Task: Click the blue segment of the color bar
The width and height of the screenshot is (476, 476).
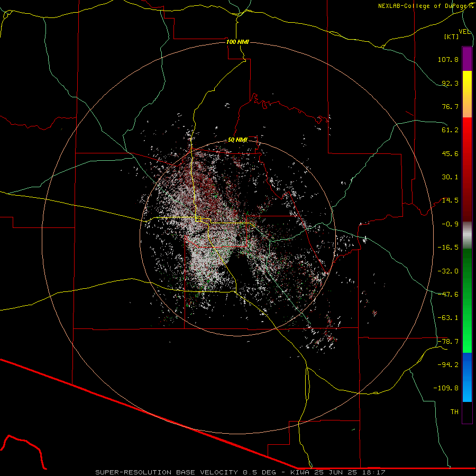Action: click(x=467, y=377)
